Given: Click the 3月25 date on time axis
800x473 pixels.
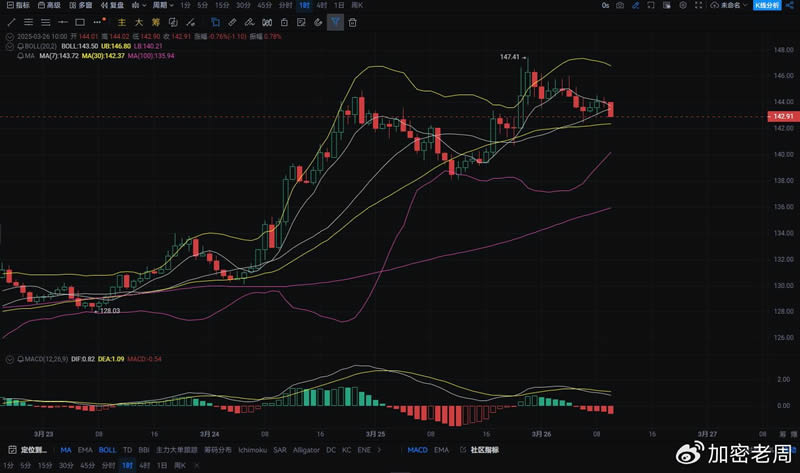Looking at the screenshot, I should [376, 435].
